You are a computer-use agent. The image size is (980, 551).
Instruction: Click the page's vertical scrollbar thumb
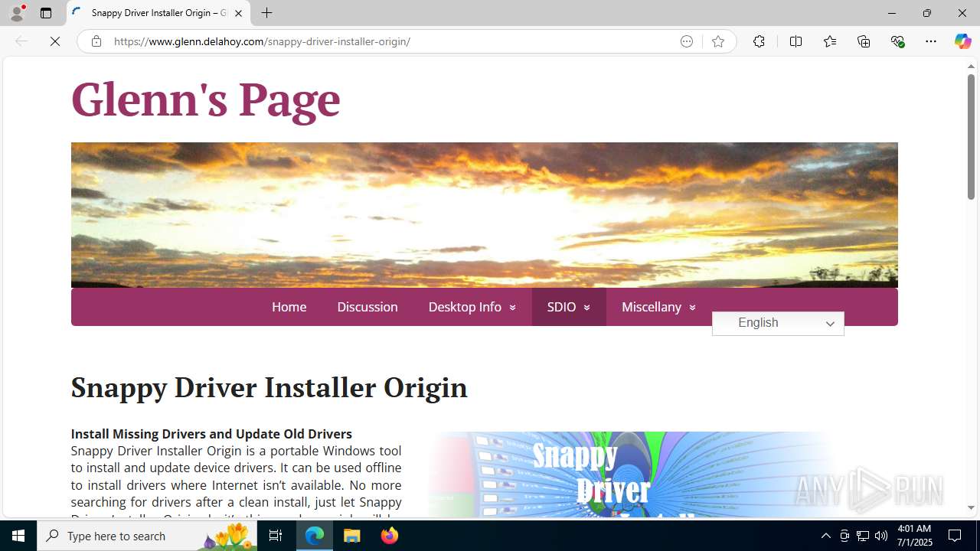pyautogui.click(x=971, y=138)
